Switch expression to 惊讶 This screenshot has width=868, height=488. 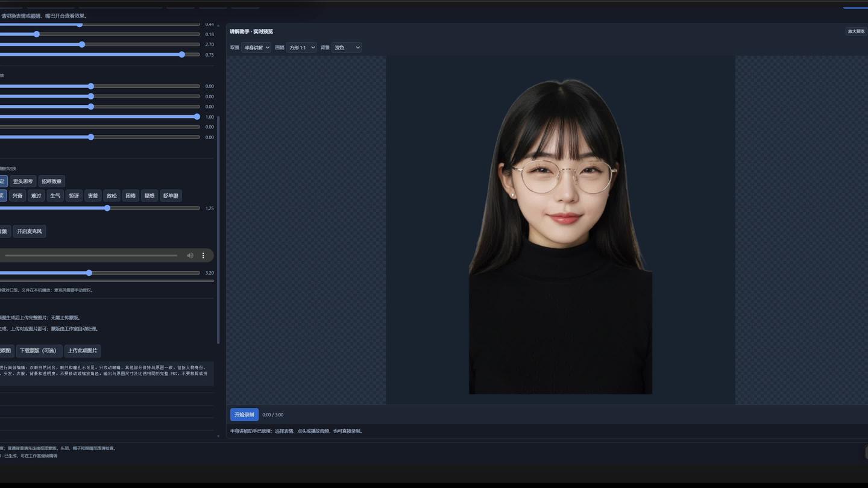74,196
